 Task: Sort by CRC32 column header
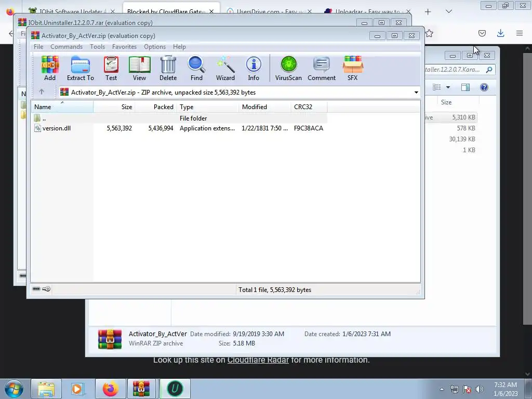(309, 107)
